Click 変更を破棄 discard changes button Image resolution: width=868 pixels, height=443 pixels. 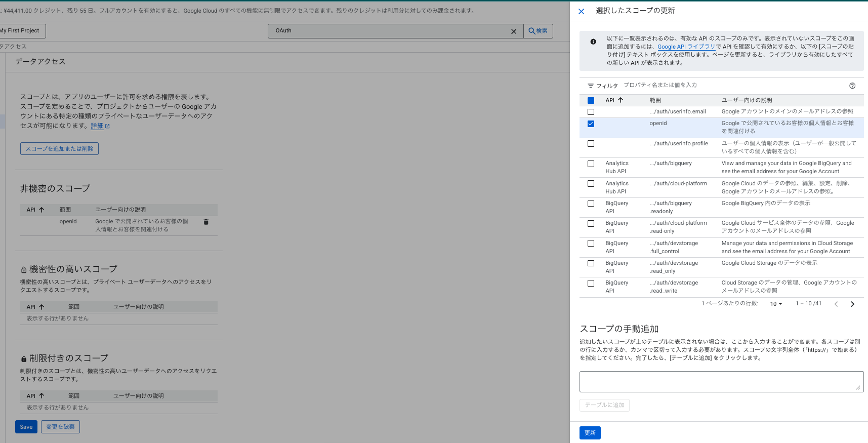(x=60, y=427)
